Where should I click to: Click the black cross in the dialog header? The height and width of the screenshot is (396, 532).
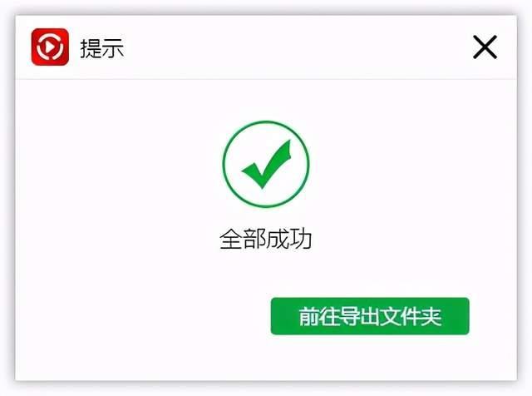pyautogui.click(x=485, y=47)
